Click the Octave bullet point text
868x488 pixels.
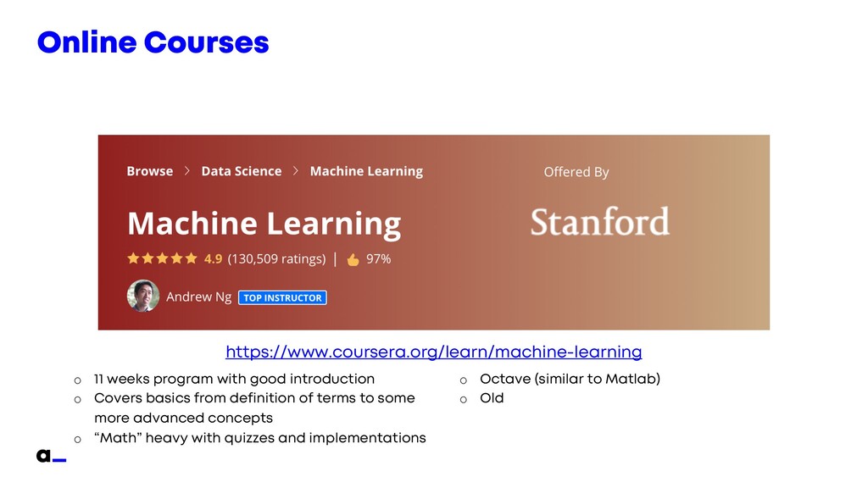[x=570, y=379]
